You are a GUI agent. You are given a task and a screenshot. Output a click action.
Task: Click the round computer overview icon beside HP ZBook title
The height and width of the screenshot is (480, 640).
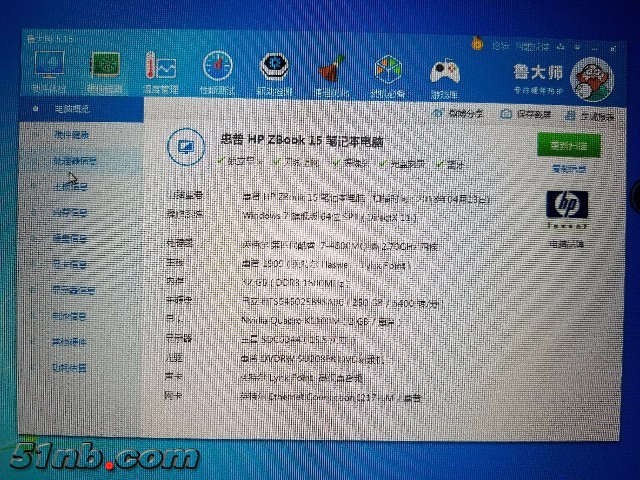click(x=186, y=147)
